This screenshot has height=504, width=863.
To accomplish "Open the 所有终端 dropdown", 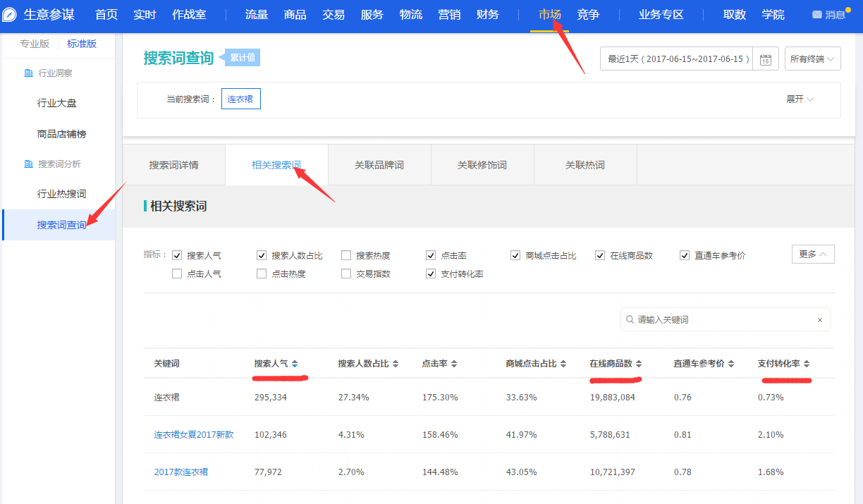I will tap(812, 59).
